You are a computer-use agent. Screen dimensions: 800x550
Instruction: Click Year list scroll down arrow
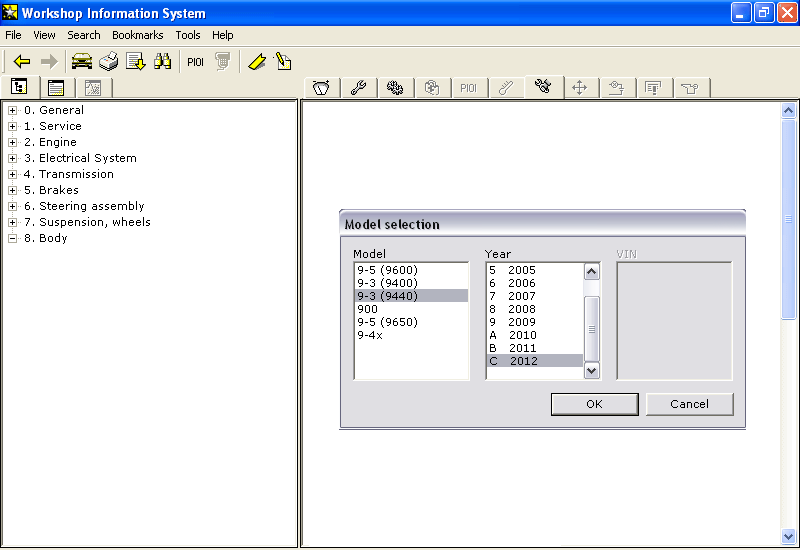click(x=591, y=370)
